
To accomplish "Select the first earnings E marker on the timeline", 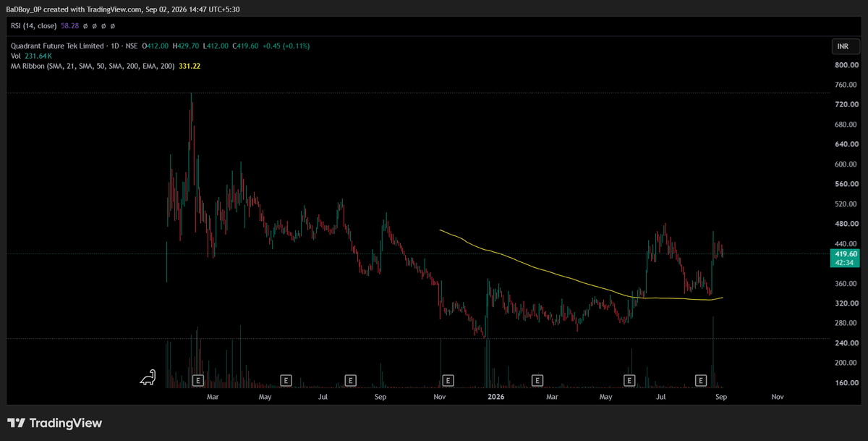I will point(199,379).
